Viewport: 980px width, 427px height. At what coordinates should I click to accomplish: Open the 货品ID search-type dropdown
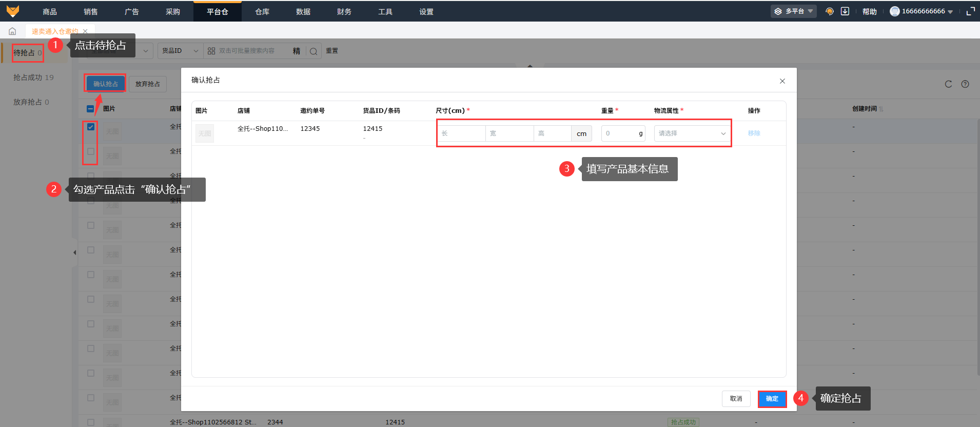pos(180,51)
